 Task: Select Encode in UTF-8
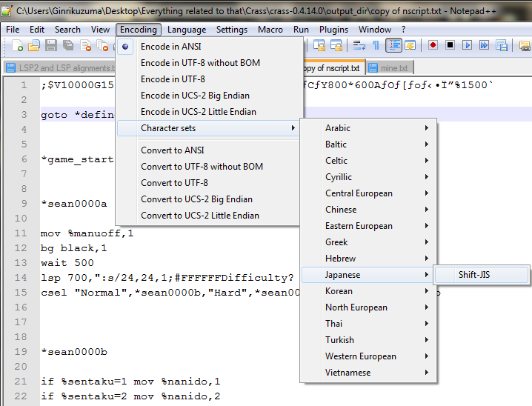tap(210, 79)
